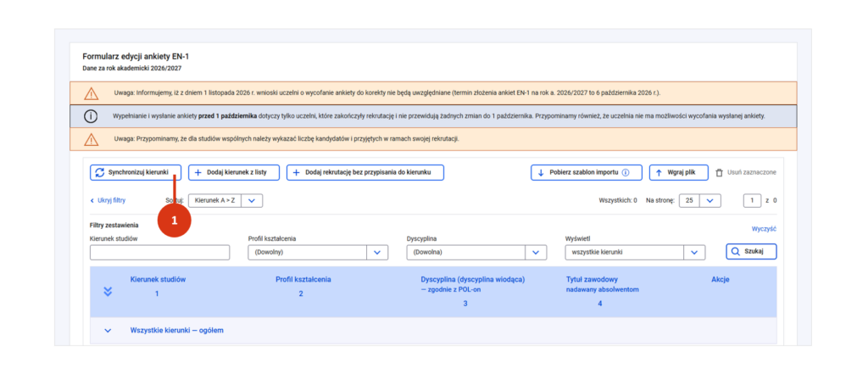This screenshot has height=374, width=868.
Task: Click the trash icon beside Usuń zaznaczone
Action: (719, 172)
